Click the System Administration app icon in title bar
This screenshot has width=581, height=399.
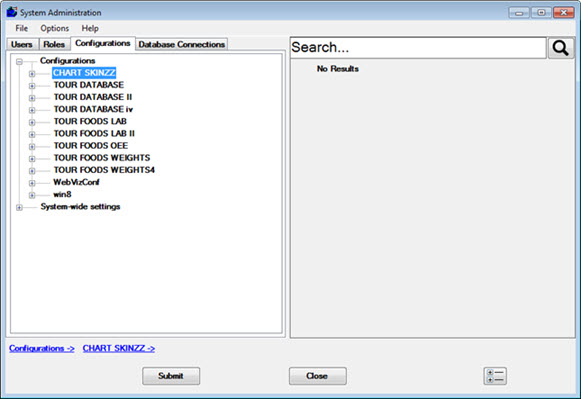point(12,12)
